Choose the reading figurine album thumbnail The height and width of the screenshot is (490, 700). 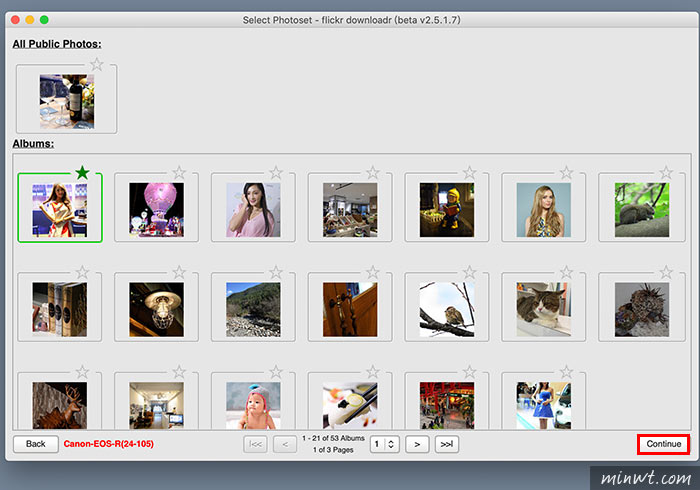pos(447,210)
